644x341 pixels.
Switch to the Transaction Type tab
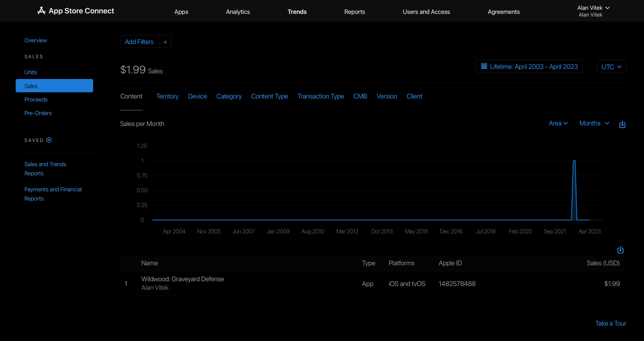tap(321, 96)
